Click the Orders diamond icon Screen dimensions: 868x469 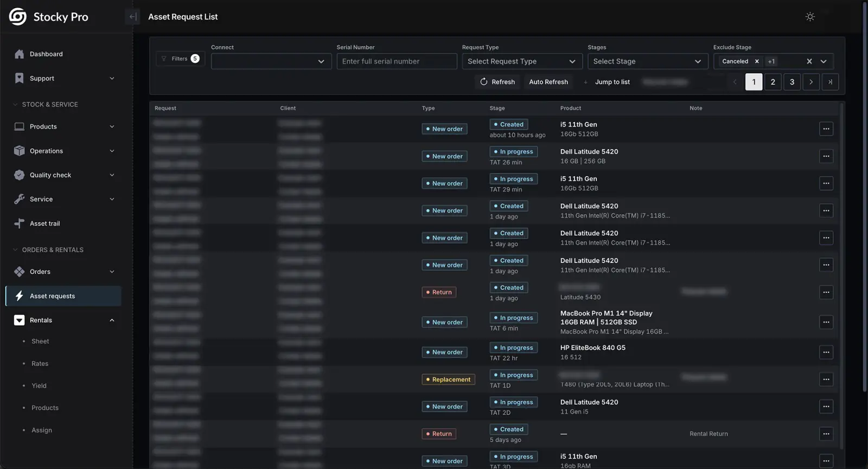pyautogui.click(x=20, y=272)
